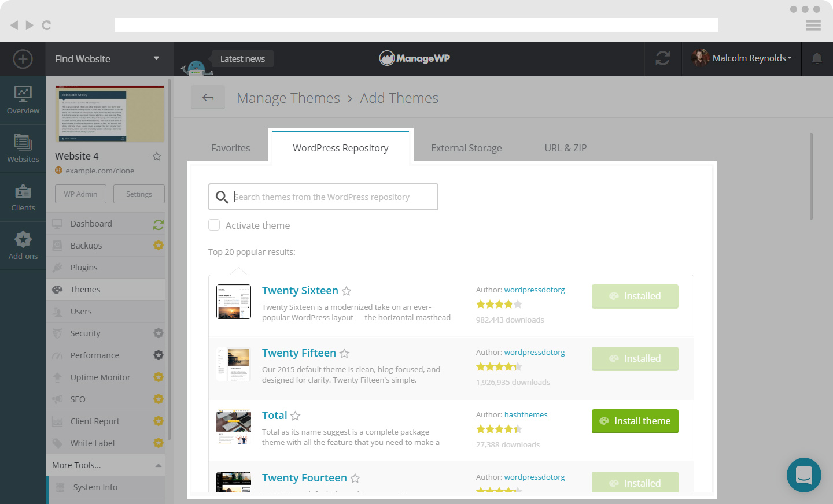Click the Latest news button
Viewport: 833px width, 504px height.
(242, 58)
